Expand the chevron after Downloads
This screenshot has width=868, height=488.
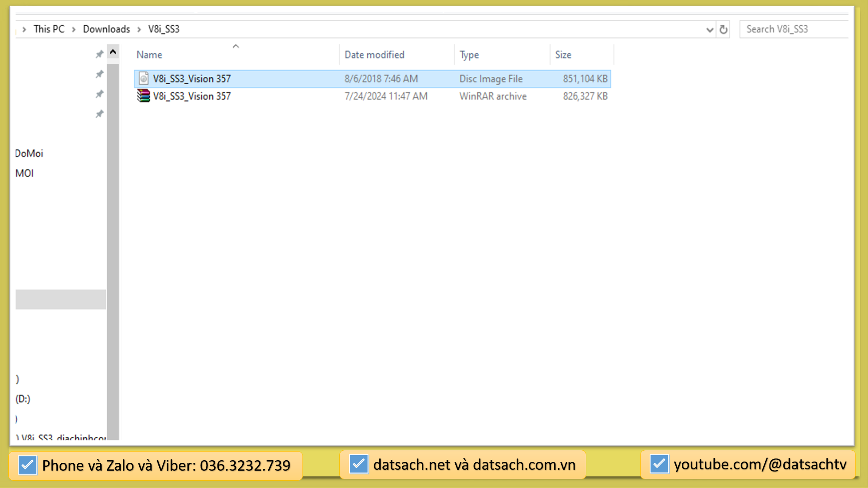(x=139, y=29)
